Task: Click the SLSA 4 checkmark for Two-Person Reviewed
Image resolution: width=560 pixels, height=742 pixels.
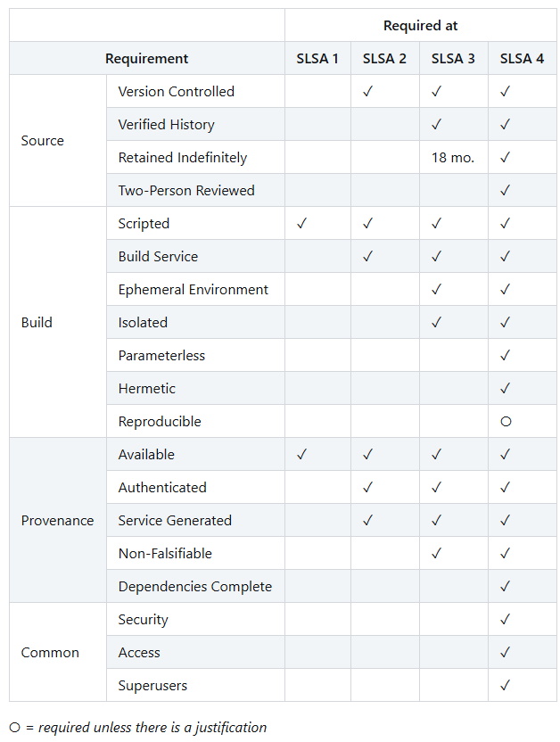Action: pos(506,191)
